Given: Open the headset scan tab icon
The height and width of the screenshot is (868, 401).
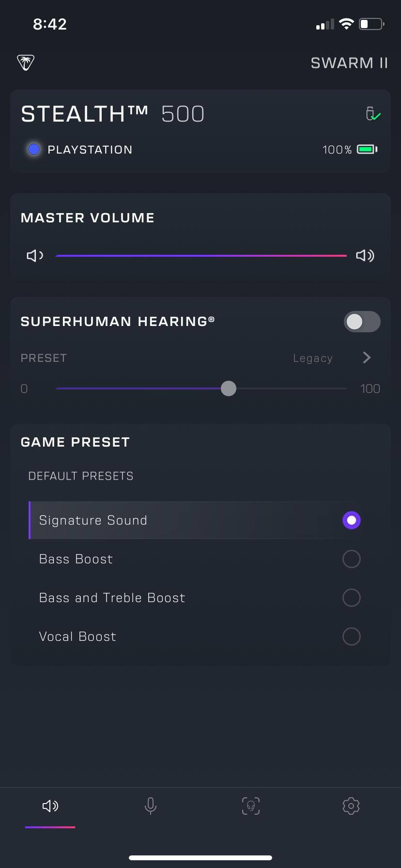Looking at the screenshot, I should pyautogui.click(x=250, y=806).
